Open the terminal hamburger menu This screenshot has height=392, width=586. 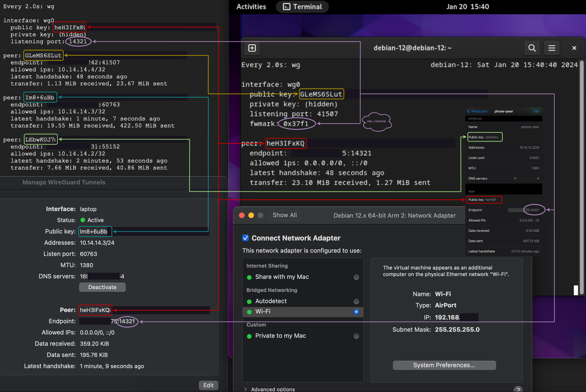(552, 48)
